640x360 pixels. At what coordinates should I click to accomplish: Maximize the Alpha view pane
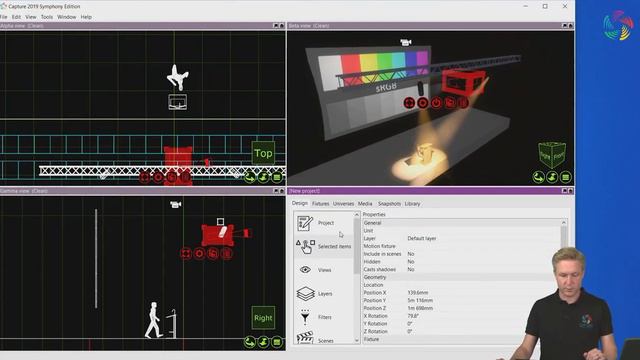click(276, 26)
